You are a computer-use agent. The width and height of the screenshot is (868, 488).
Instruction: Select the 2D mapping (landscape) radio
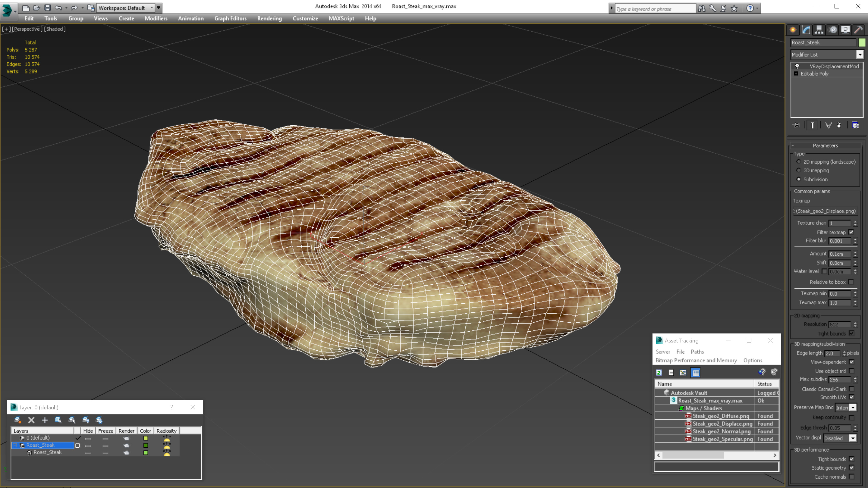799,162
